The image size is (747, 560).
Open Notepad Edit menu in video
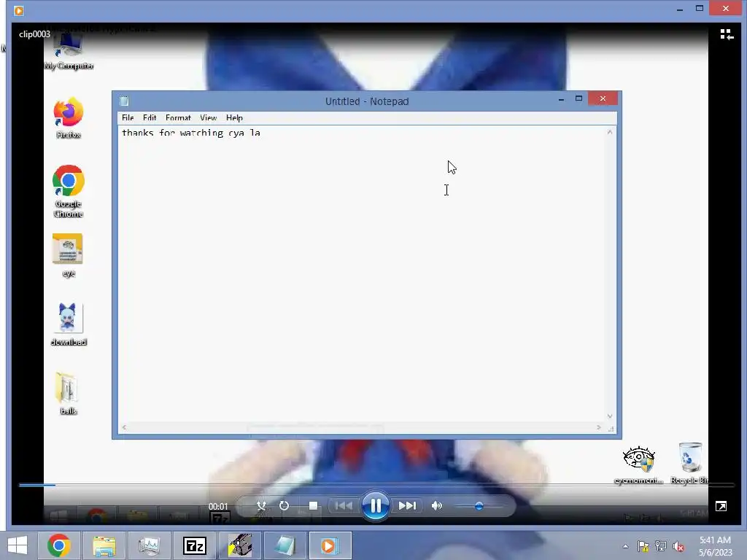pyautogui.click(x=150, y=117)
